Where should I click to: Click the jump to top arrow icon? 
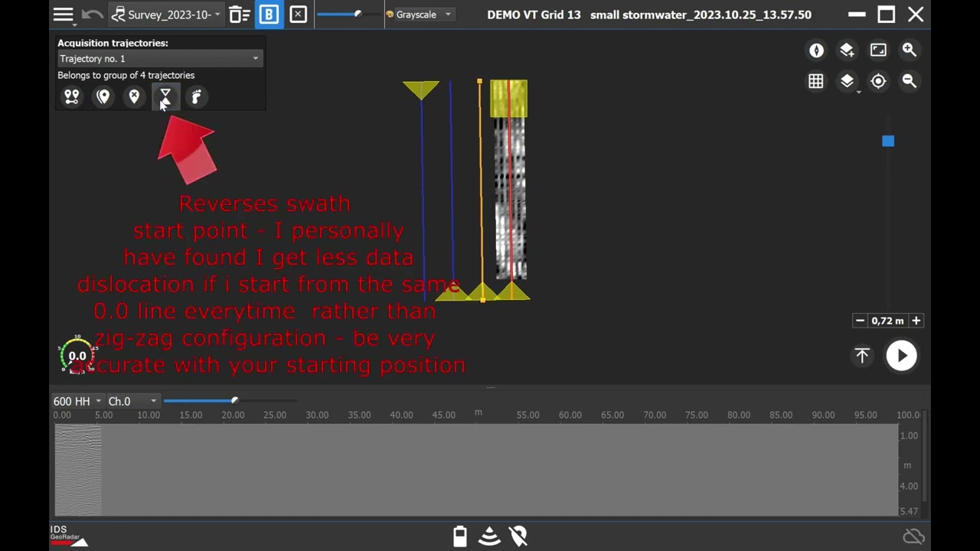tap(862, 356)
